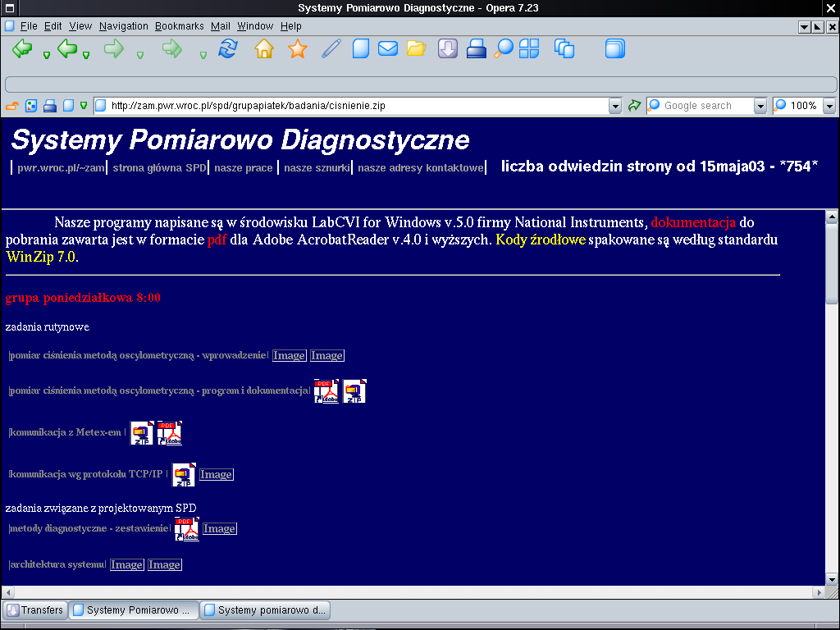The height and width of the screenshot is (630, 840).
Task: Click the printer icon in the main toolbar
Action: [477, 49]
